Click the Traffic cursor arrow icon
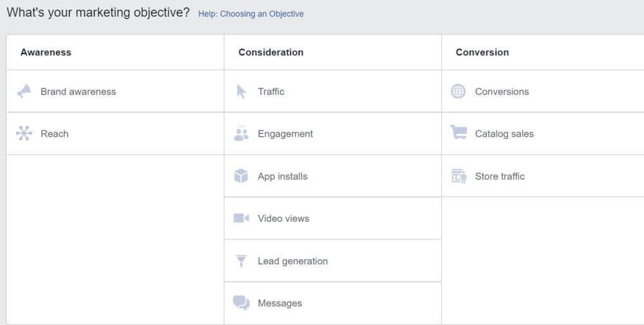 pos(241,92)
